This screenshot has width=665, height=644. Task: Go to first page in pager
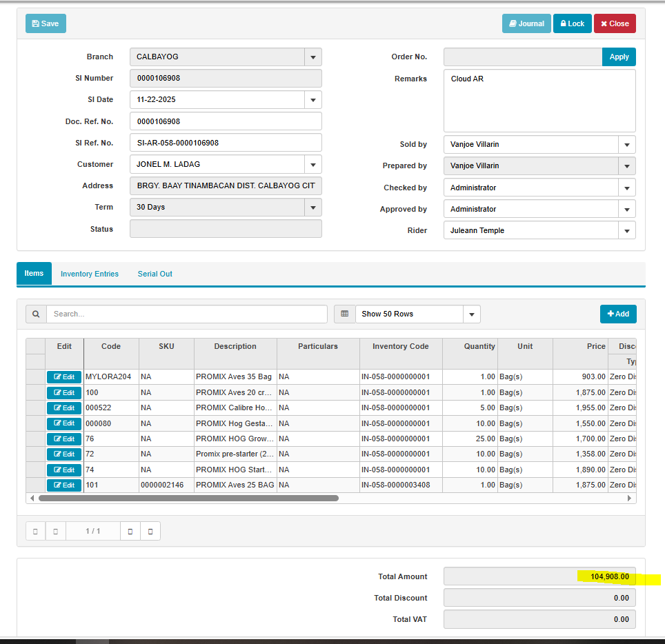tap(35, 531)
